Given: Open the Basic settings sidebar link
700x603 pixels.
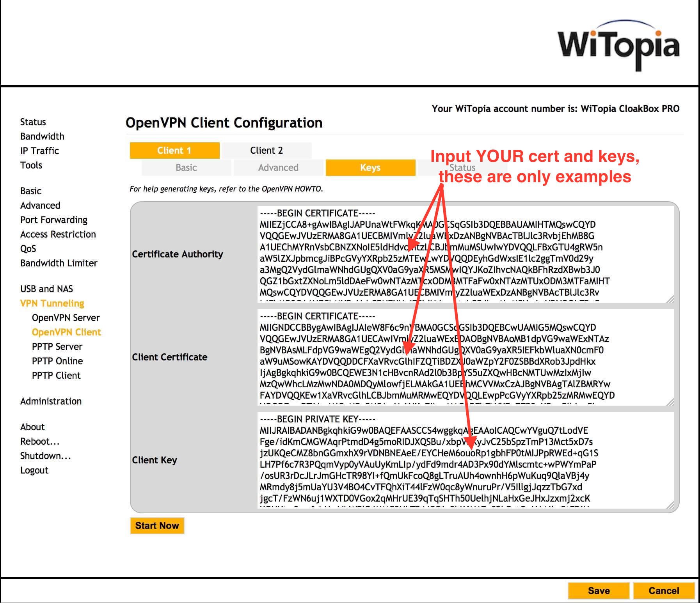Looking at the screenshot, I should [x=31, y=191].
